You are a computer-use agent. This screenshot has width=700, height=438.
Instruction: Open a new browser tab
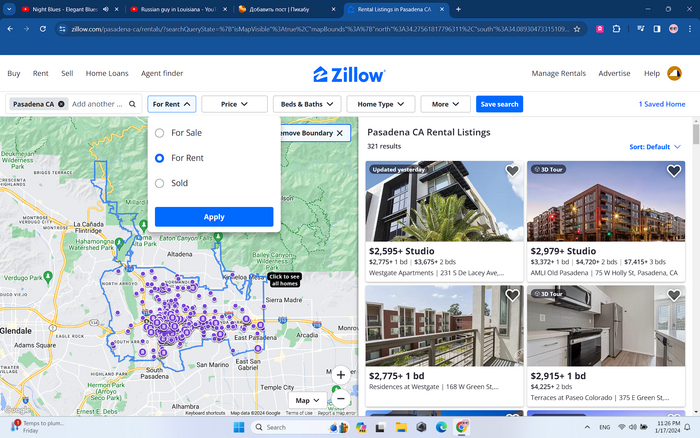458,9
